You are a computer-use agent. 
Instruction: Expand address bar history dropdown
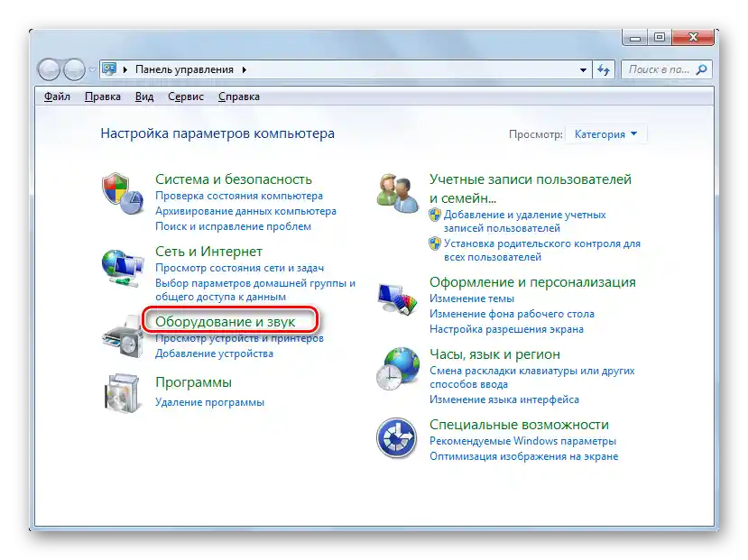pyautogui.click(x=583, y=70)
